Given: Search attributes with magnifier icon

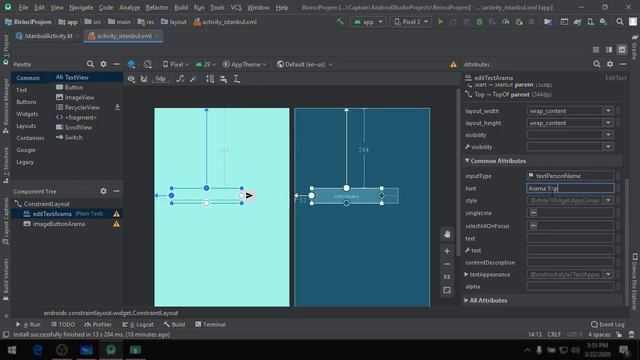Looking at the screenshot, I should coord(597,64).
